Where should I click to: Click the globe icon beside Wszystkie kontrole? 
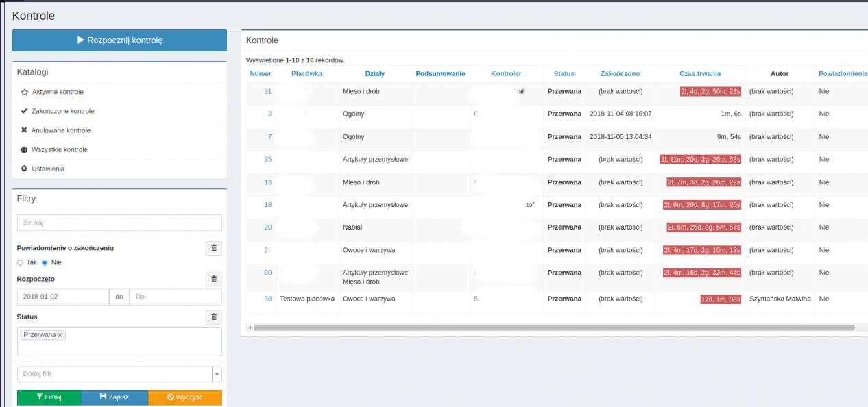coord(25,149)
